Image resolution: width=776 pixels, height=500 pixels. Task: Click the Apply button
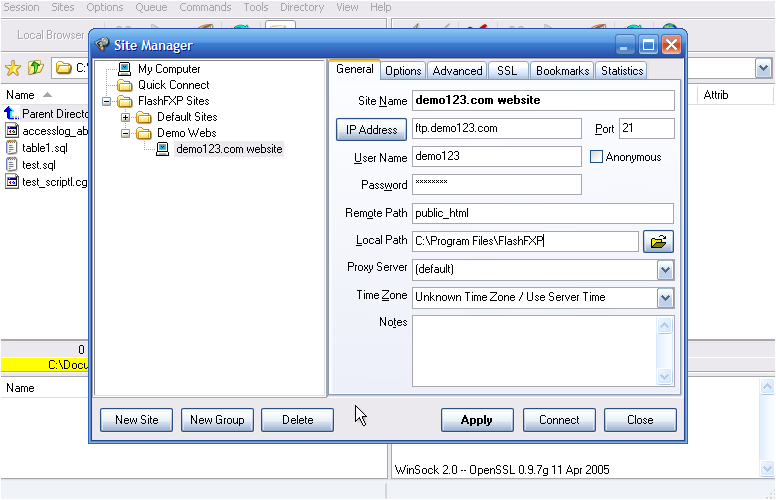pyautogui.click(x=477, y=420)
